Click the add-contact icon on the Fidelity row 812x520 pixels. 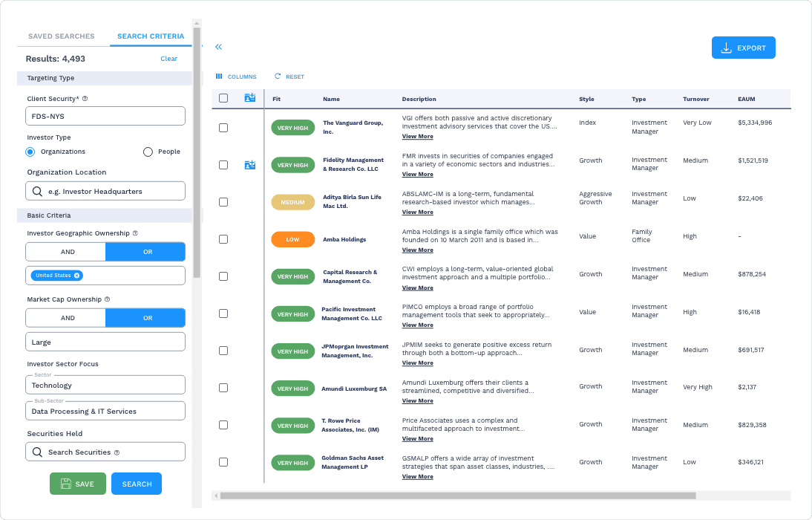tap(249, 164)
